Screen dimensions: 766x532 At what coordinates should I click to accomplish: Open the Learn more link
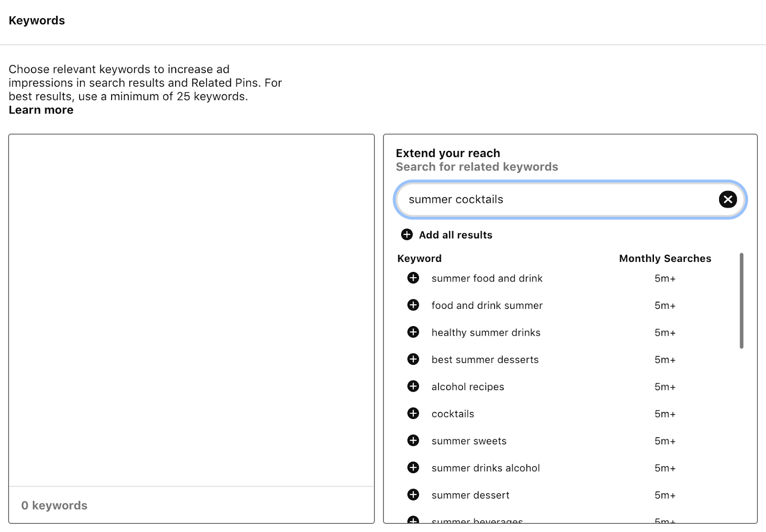pyautogui.click(x=41, y=110)
